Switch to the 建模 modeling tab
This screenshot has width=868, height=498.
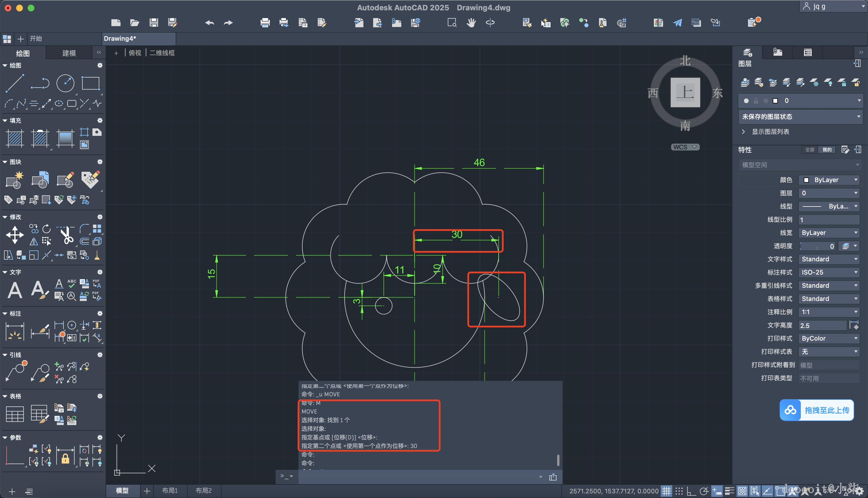[x=69, y=53]
